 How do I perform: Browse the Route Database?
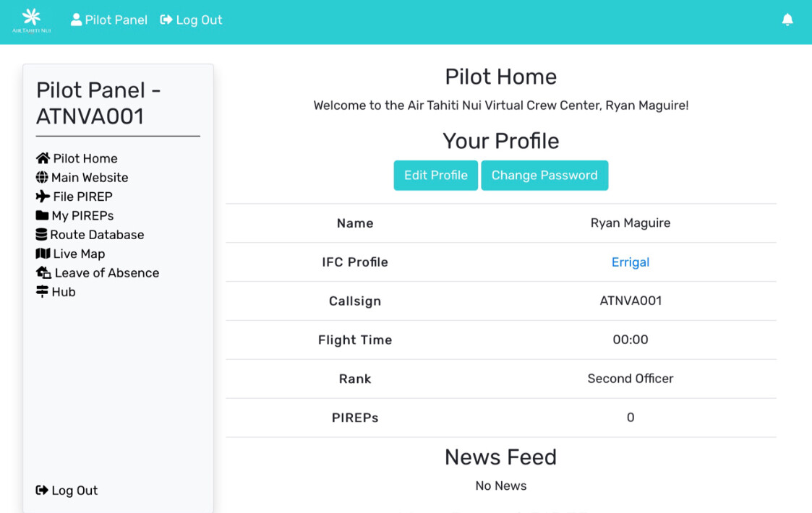[90, 235]
